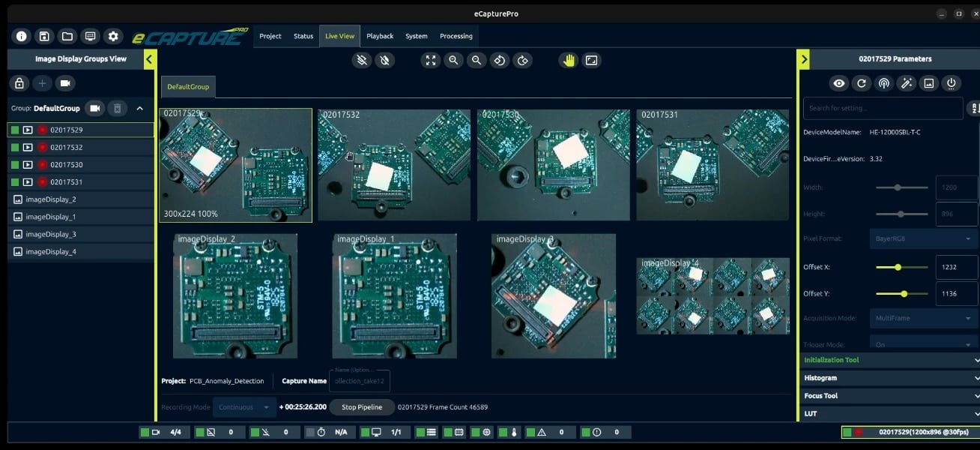Click the second zoom magnifier icon
Image resolution: width=980 pixels, height=450 pixels.
click(x=476, y=61)
